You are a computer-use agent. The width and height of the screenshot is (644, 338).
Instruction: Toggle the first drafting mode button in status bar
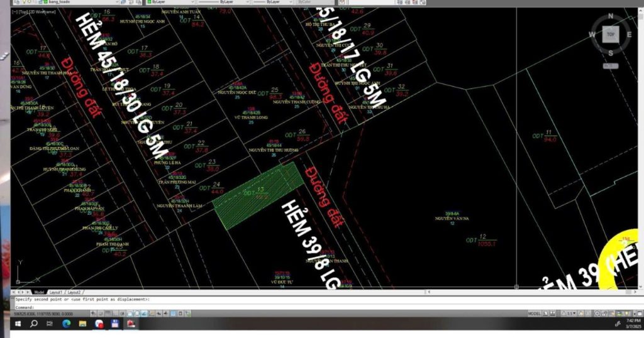pyautogui.click(x=94, y=313)
